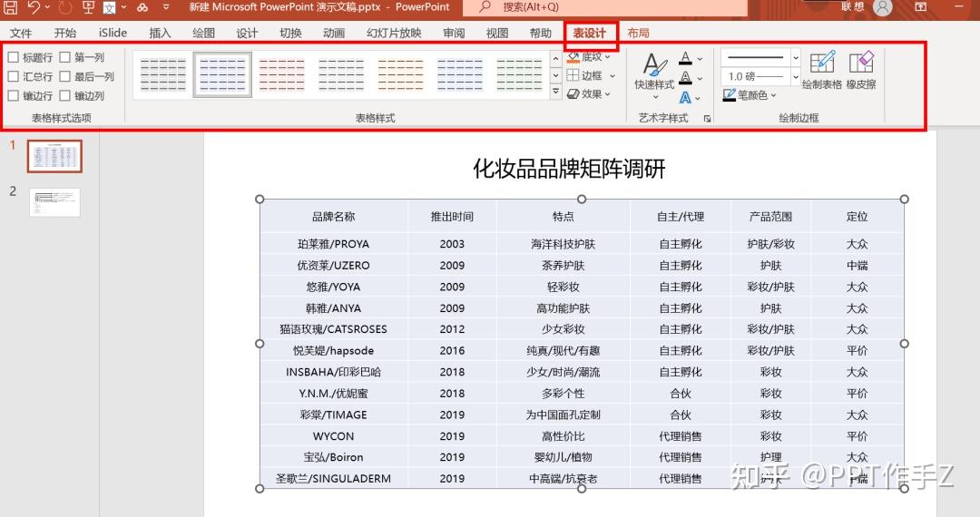This screenshot has height=517, width=980.
Task: Switch to the iSlide tab
Action: [x=113, y=33]
